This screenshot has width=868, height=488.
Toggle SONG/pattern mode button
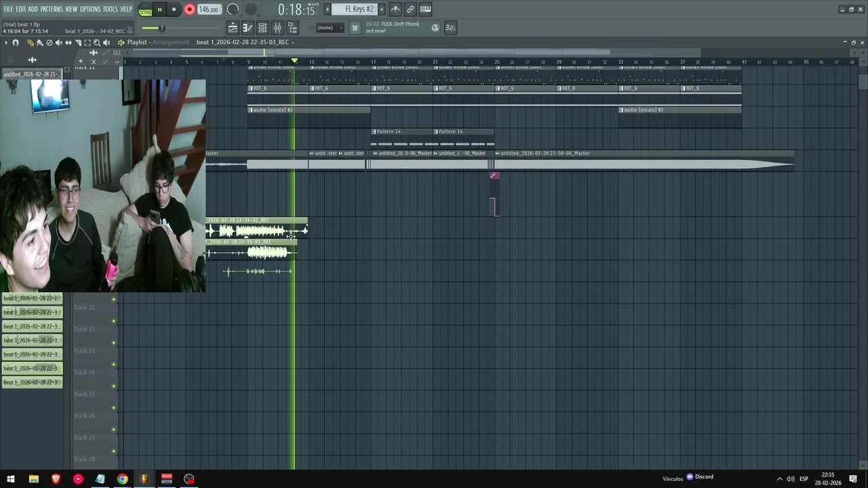[145, 10]
